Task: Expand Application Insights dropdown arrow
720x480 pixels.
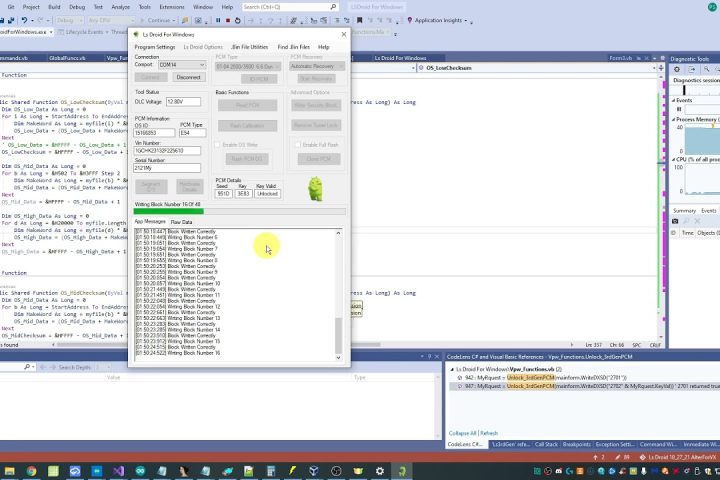Action: (x=466, y=21)
